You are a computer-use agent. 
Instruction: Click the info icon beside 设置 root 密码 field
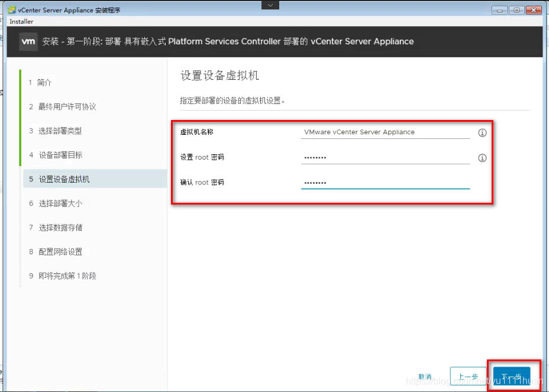pos(482,158)
